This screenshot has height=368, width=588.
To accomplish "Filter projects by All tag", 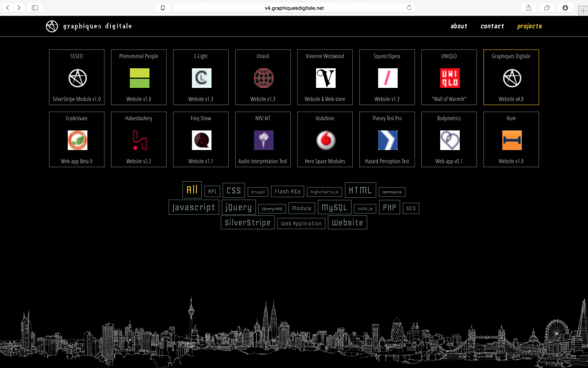I will point(192,190).
